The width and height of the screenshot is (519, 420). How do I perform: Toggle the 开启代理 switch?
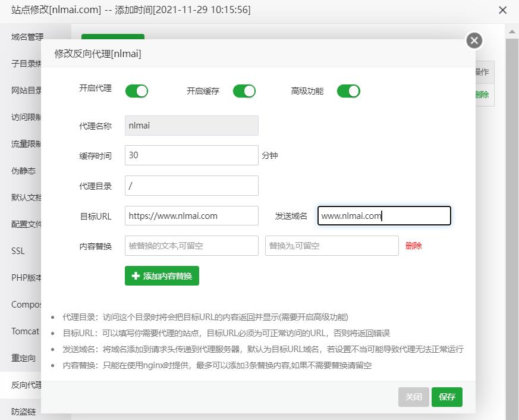pos(136,91)
